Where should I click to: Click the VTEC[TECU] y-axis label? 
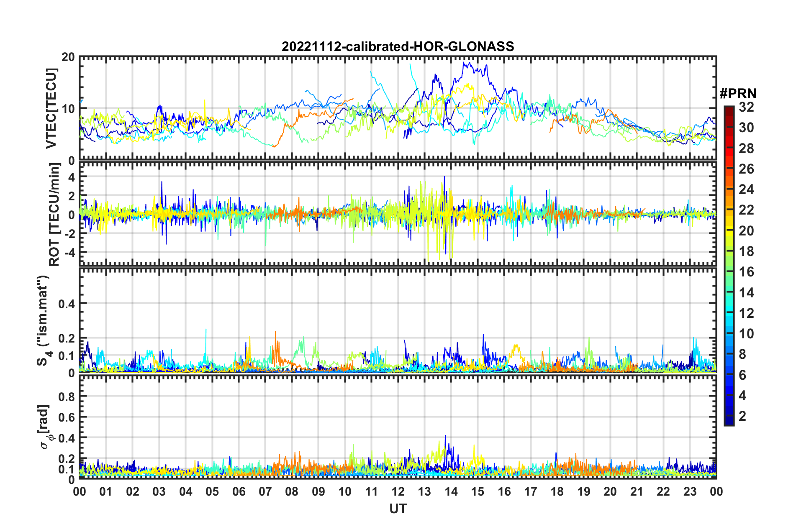[x=51, y=108]
